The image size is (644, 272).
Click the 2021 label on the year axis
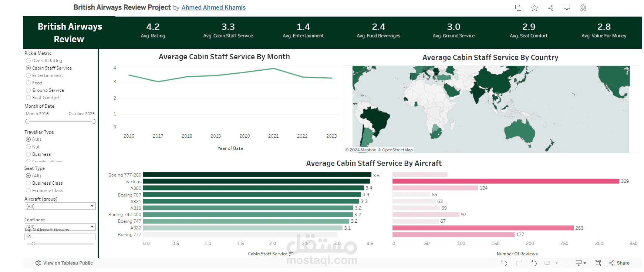(x=273, y=136)
